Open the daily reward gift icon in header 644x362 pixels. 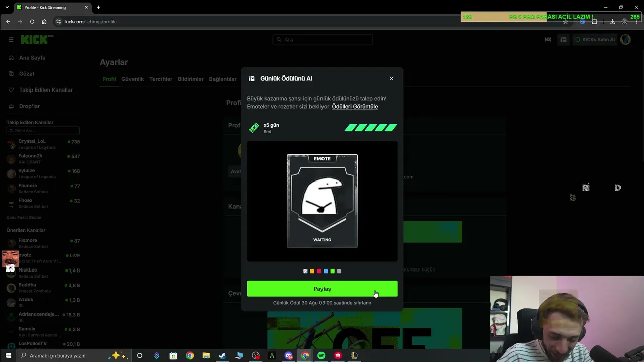(563, 40)
